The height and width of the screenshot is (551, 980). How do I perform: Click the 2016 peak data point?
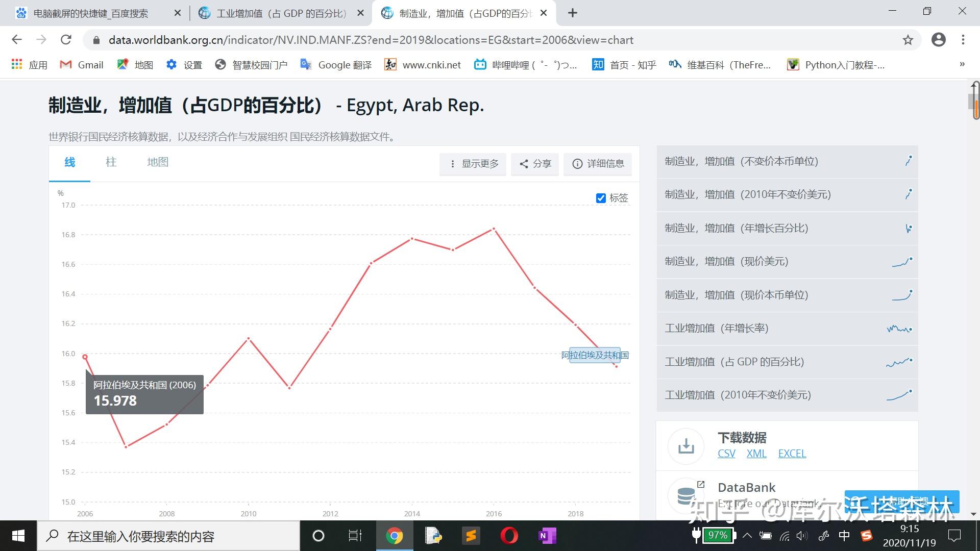pos(494,229)
